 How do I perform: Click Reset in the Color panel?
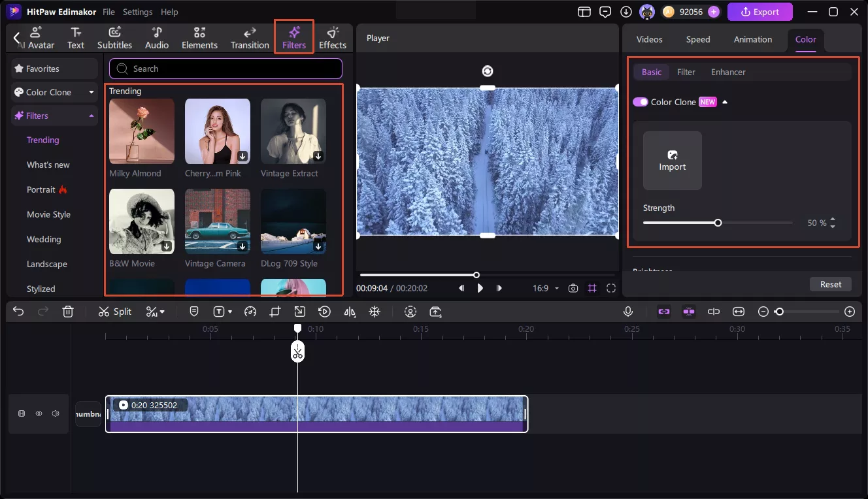click(831, 284)
